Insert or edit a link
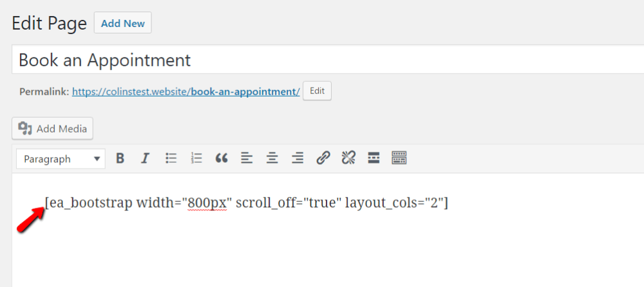644x287 pixels. 323,158
